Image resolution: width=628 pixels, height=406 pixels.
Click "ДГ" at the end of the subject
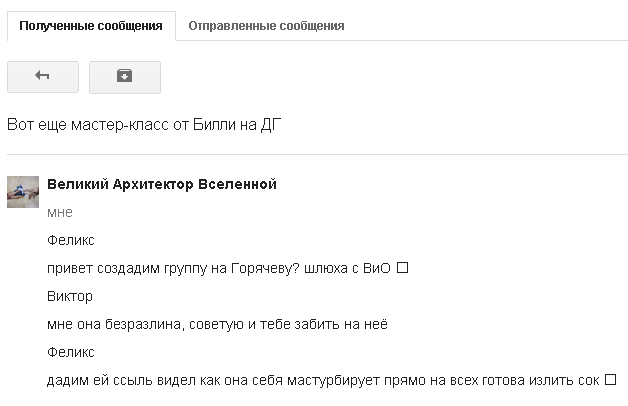tap(273, 126)
